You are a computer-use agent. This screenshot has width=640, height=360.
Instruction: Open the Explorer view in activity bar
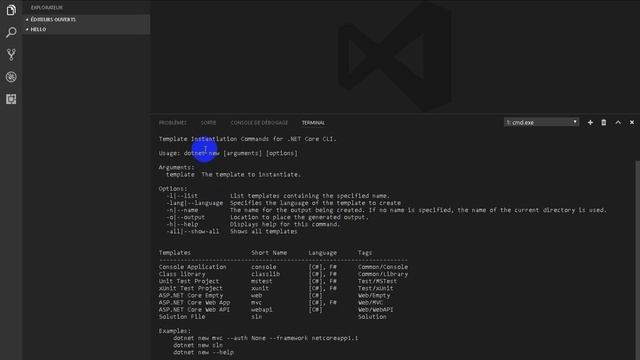[x=11, y=9]
